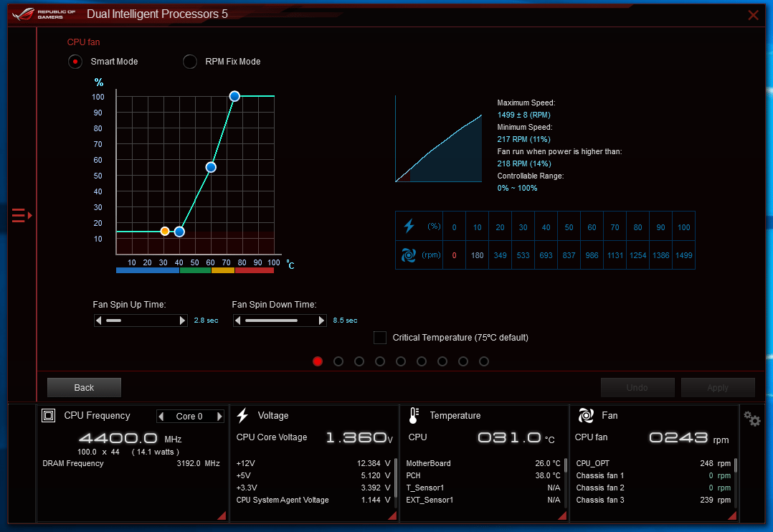
Task: Click the '693' rpm table cell
Action: (x=546, y=255)
